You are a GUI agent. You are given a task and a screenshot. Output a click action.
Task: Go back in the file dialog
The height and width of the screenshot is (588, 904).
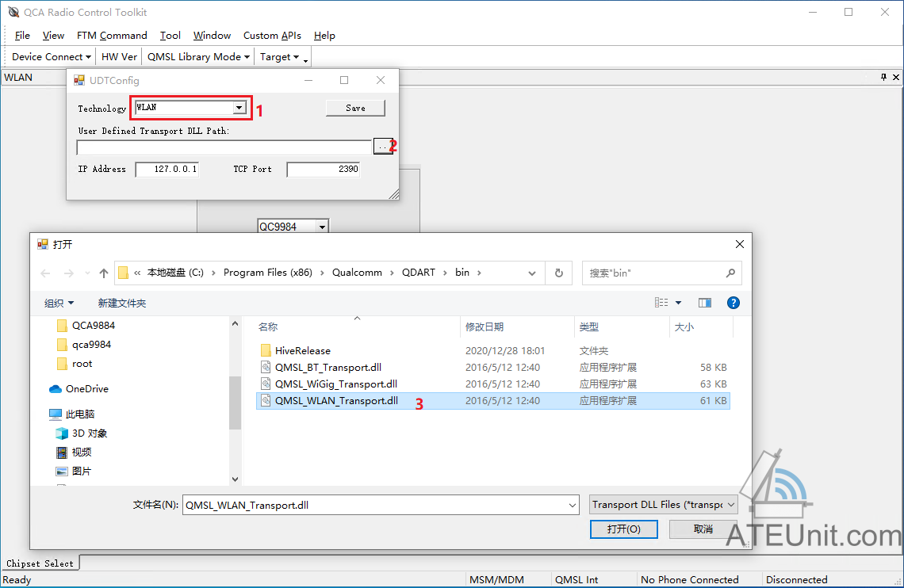[x=45, y=273]
